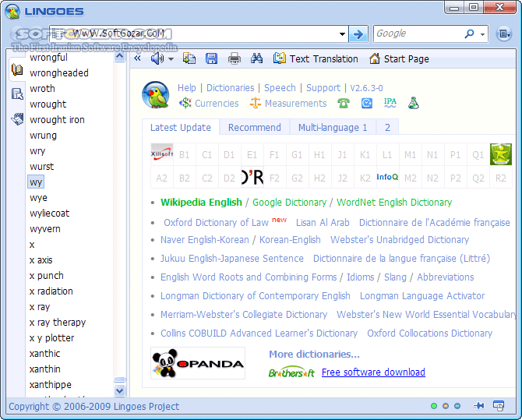Screen dimensions: 522x420
Task: Open the search results sidebar icon
Action: point(17,94)
